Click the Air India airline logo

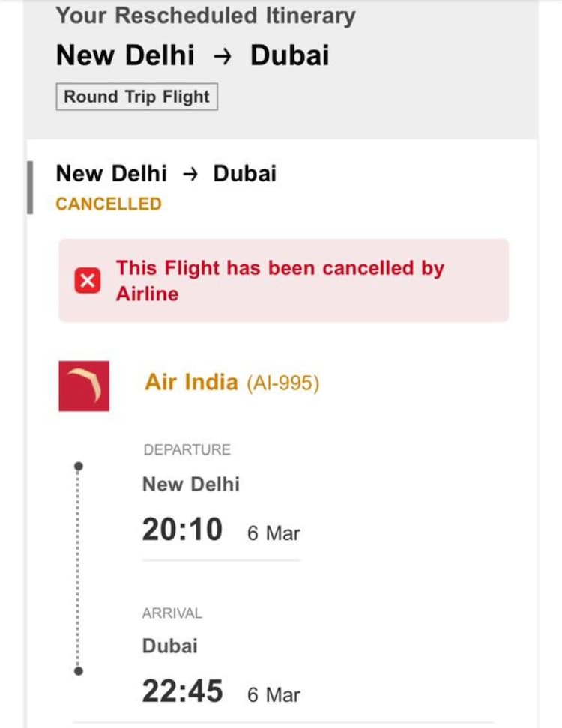[x=84, y=386]
